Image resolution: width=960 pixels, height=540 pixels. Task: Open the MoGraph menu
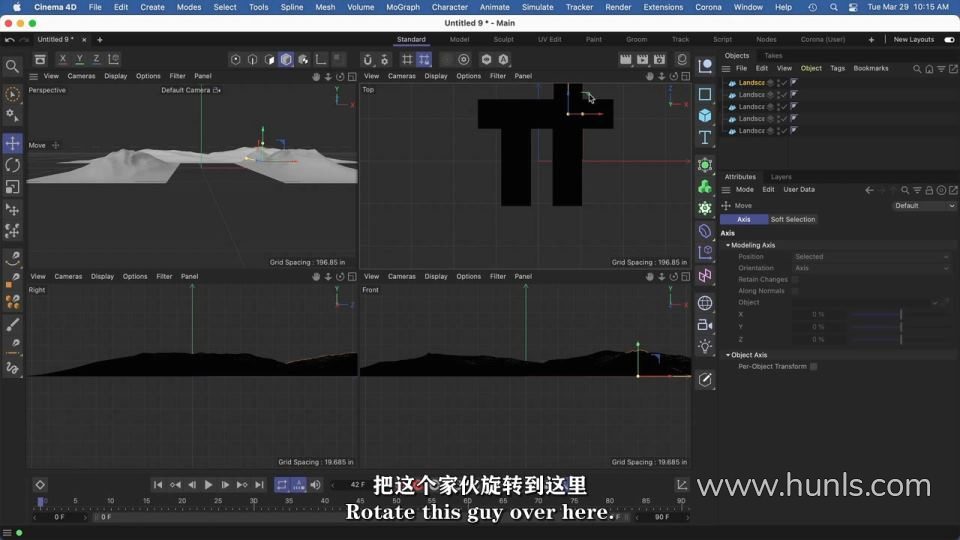(x=402, y=7)
